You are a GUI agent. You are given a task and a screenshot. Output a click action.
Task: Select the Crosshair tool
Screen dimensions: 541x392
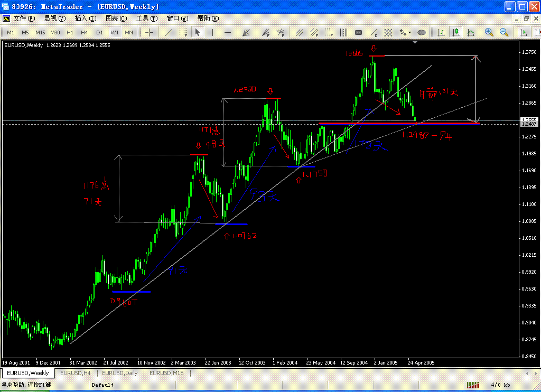tap(149, 32)
